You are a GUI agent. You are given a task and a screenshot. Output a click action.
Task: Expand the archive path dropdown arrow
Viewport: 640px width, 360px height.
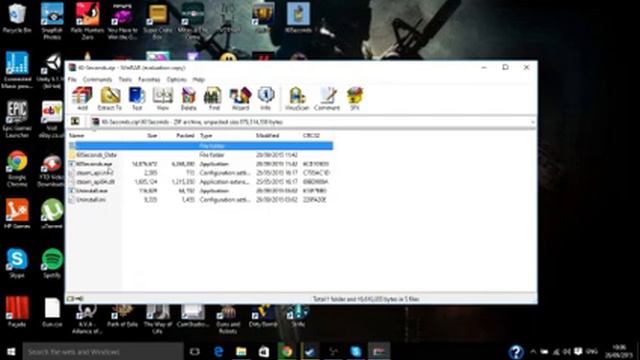point(532,122)
